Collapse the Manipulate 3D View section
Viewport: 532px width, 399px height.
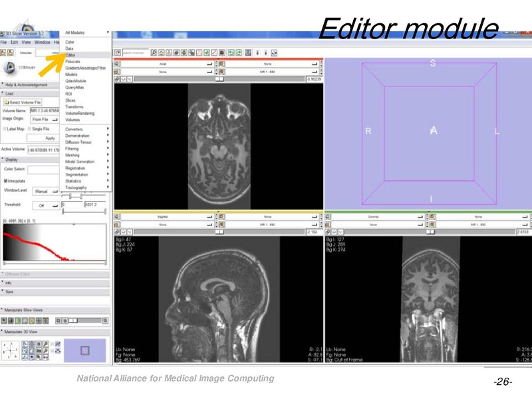click(55, 332)
